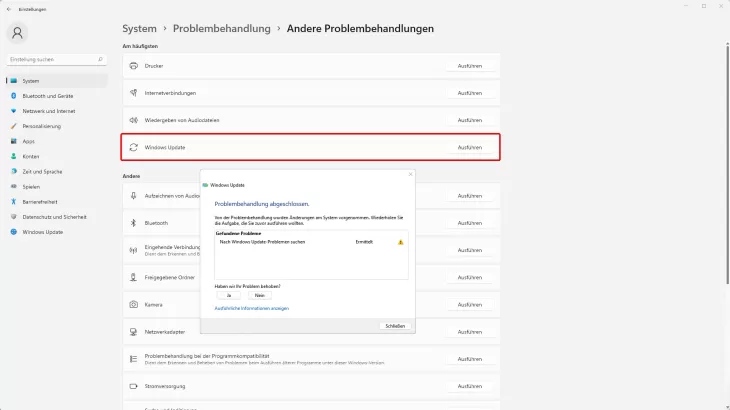Click the warning triangle icon in the dialog
The image size is (730, 410).
tap(400, 242)
